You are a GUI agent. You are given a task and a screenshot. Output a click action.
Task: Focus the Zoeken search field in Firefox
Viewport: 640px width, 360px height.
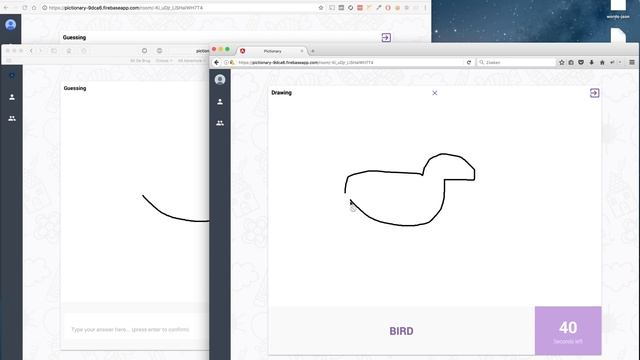click(x=517, y=62)
